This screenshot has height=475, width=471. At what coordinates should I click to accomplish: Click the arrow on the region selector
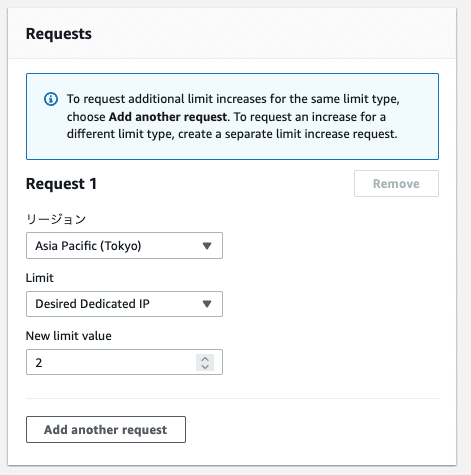(x=207, y=246)
